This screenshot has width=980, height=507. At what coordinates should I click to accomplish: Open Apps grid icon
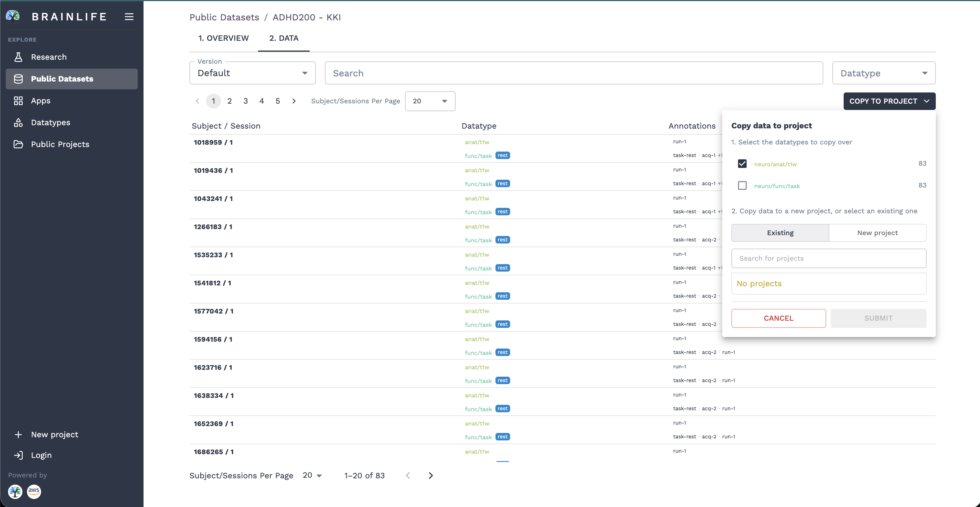pyautogui.click(x=18, y=101)
